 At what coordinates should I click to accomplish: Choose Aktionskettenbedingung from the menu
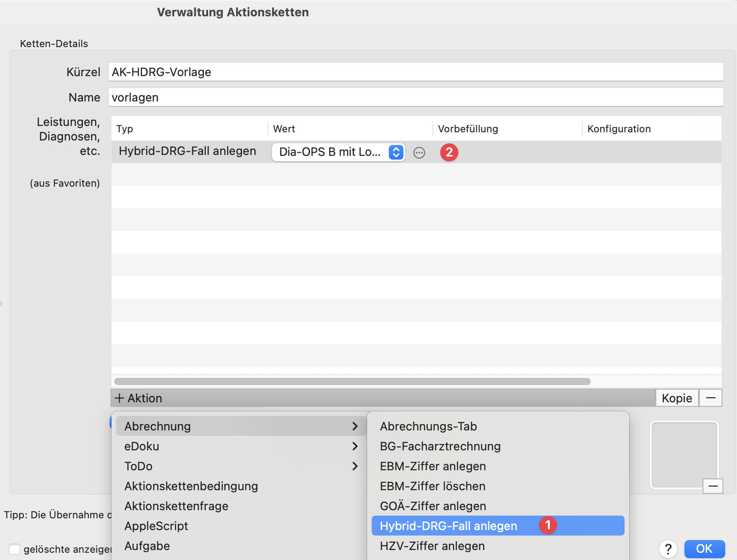tap(241, 486)
